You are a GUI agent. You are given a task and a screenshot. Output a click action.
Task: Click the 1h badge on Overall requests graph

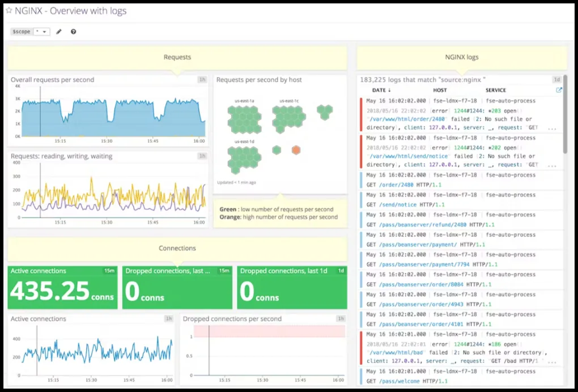click(202, 79)
